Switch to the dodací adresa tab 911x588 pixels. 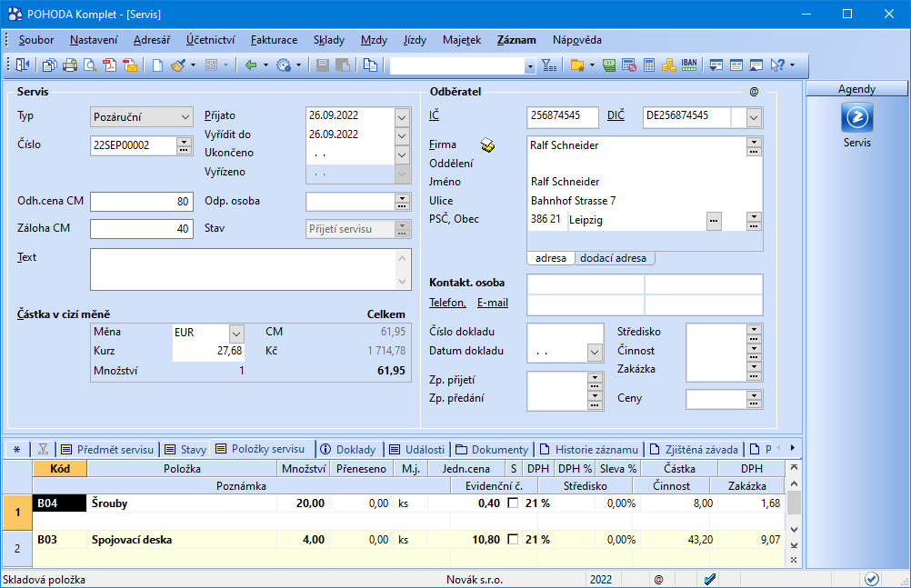point(614,258)
